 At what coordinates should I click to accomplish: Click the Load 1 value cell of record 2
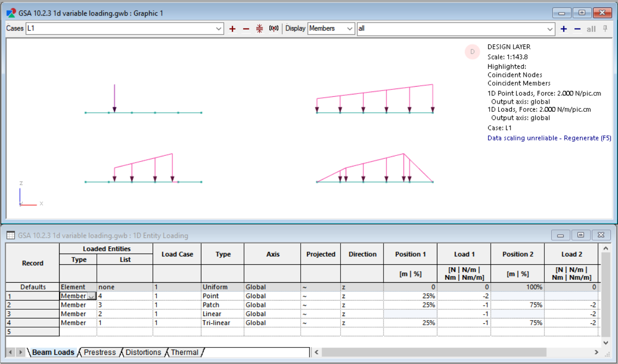tap(463, 304)
